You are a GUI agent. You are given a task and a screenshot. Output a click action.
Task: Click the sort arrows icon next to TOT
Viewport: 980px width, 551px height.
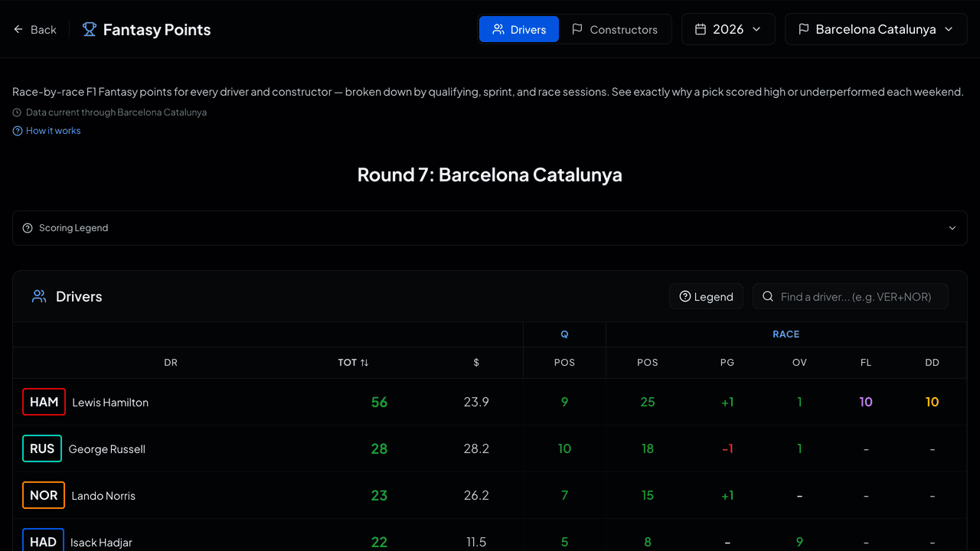point(364,363)
